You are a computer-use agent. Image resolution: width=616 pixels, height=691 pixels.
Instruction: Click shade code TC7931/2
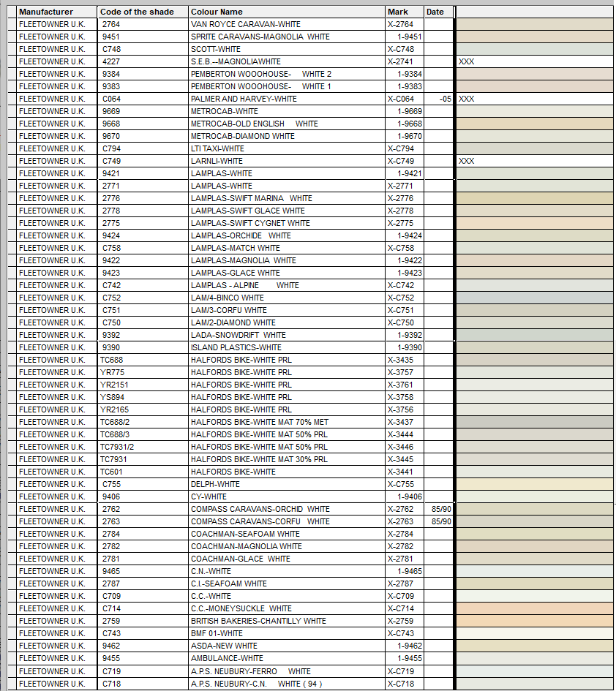[x=117, y=447]
